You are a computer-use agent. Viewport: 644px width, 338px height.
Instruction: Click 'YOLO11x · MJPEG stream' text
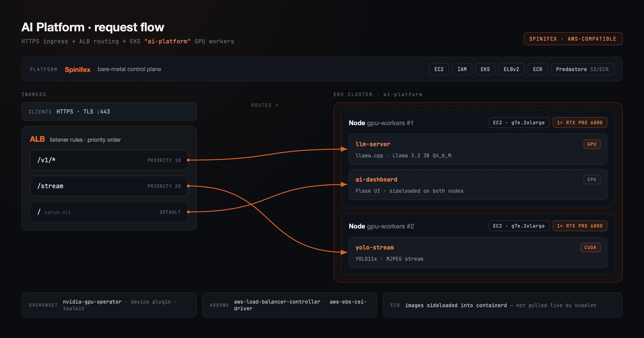(389, 259)
